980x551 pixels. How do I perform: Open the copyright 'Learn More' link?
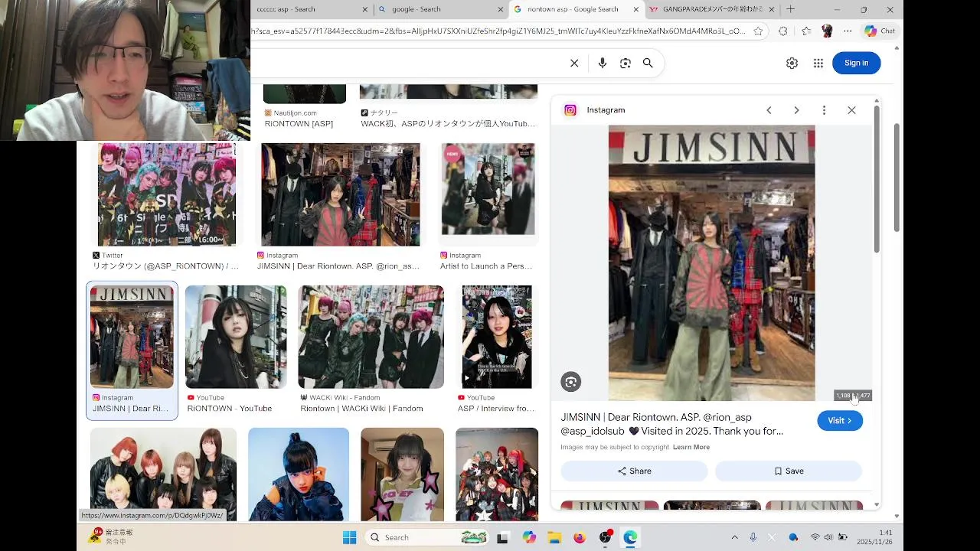click(x=691, y=447)
